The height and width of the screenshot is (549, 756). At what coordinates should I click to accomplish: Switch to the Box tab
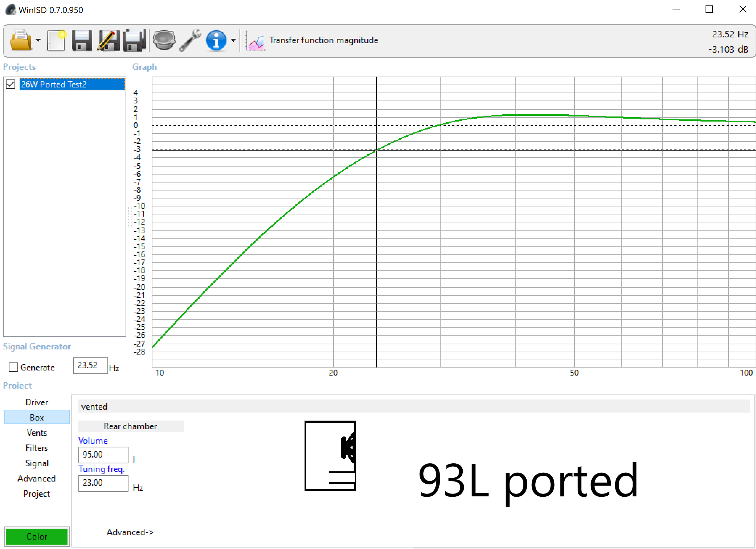[x=37, y=417]
